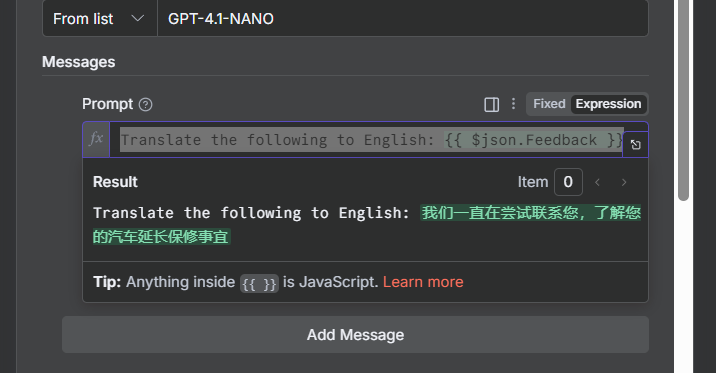Go to previous result item arrow

pos(597,182)
